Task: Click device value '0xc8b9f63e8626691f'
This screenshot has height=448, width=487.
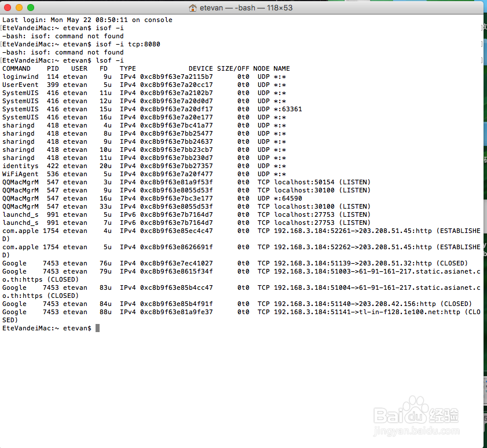Action: click(177, 247)
